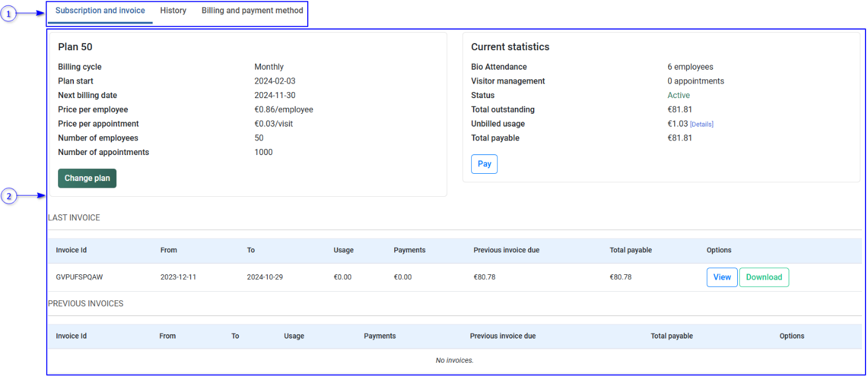Click the numbered annotation marker 1
Image resolution: width=868 pixels, height=376 pixels.
coord(8,13)
